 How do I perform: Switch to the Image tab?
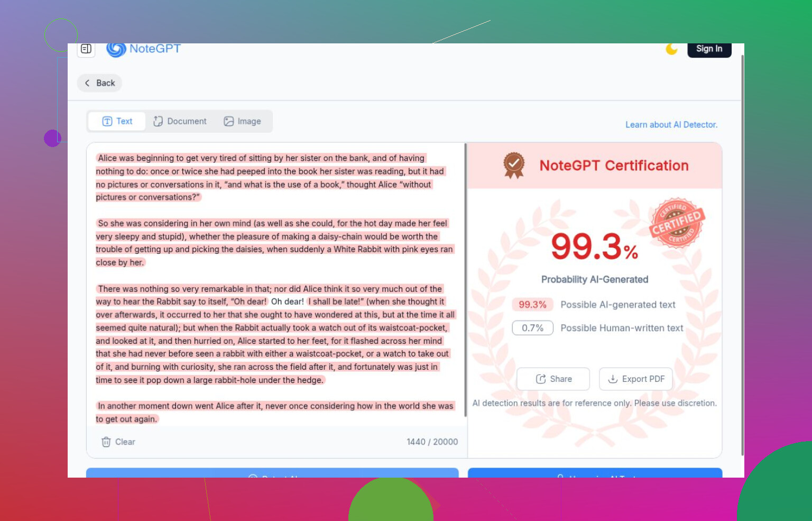242,121
